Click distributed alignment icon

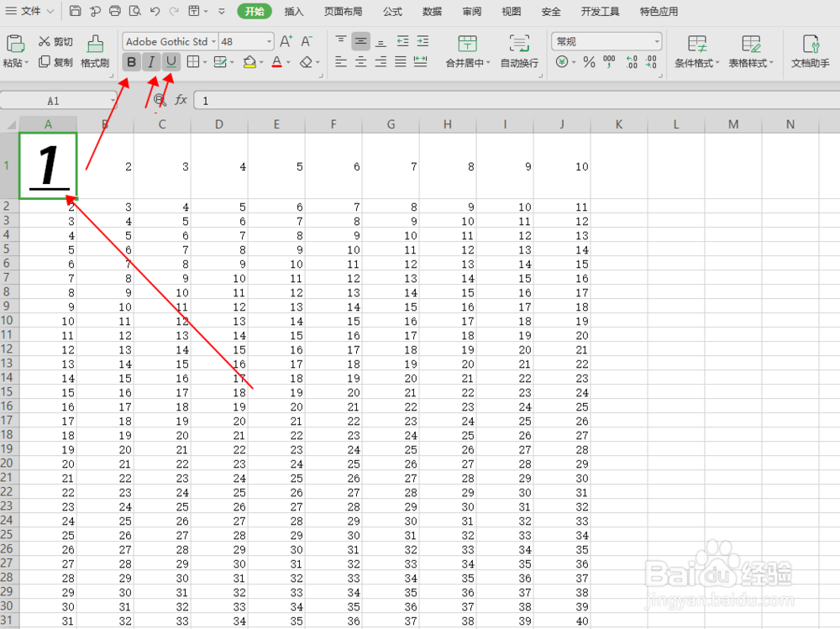click(421, 62)
